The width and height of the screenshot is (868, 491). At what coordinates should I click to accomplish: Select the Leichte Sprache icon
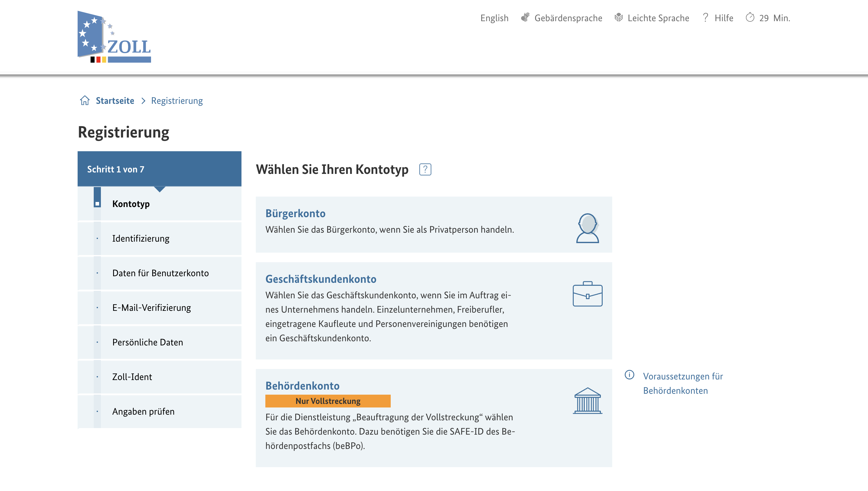(618, 18)
